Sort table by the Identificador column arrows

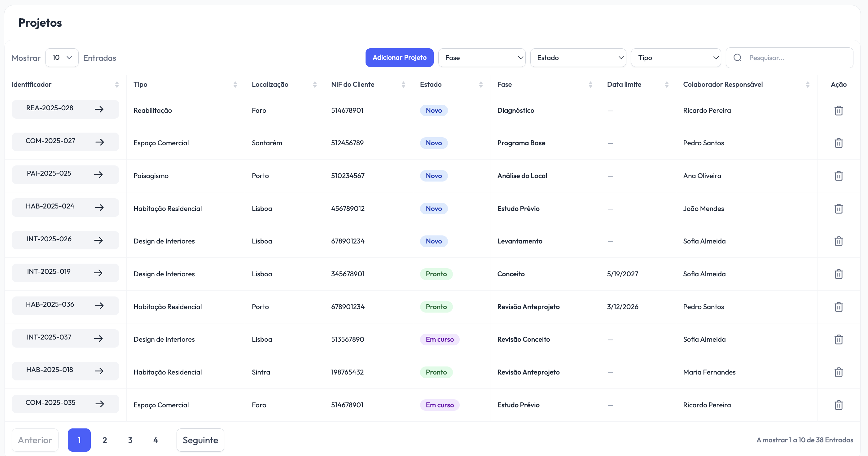point(116,84)
